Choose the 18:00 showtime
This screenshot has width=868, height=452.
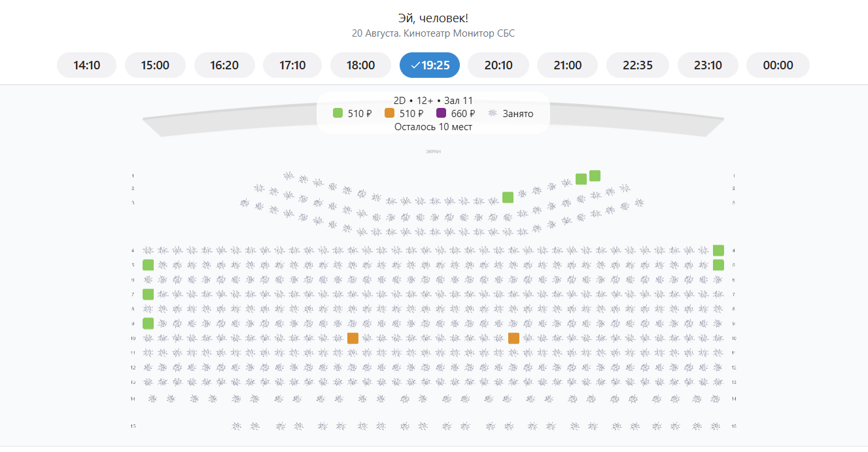point(360,65)
